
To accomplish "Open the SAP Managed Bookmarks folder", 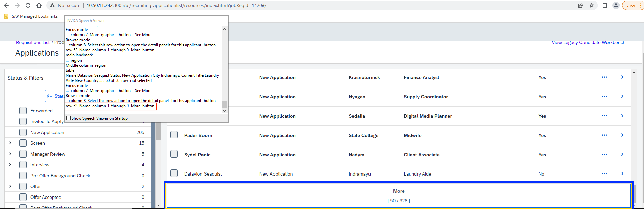I will pos(34,16).
